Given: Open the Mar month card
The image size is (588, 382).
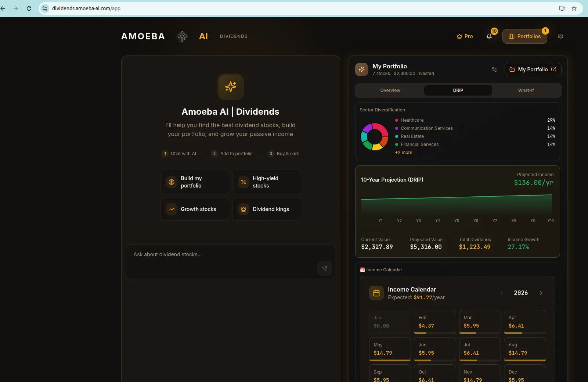Looking at the screenshot, I should click(x=480, y=322).
